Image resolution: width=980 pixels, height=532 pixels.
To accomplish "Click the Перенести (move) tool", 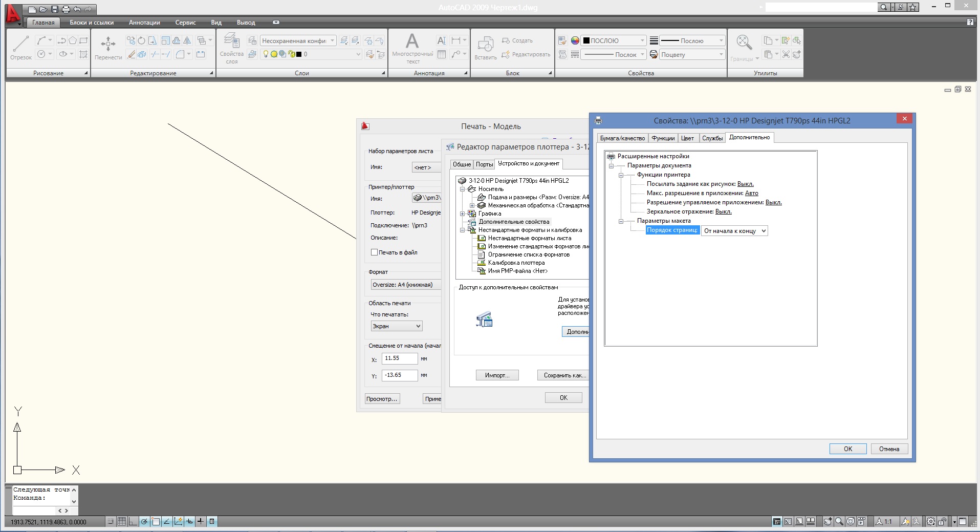I will pos(108,47).
